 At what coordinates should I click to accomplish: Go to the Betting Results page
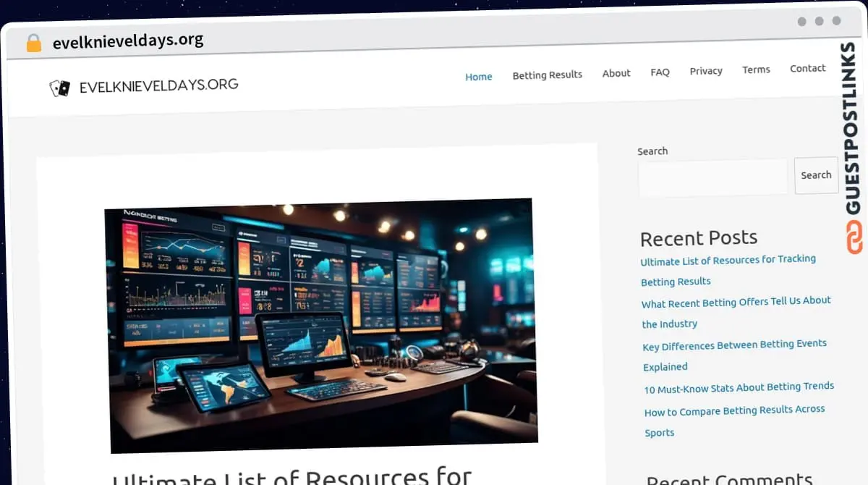547,75
